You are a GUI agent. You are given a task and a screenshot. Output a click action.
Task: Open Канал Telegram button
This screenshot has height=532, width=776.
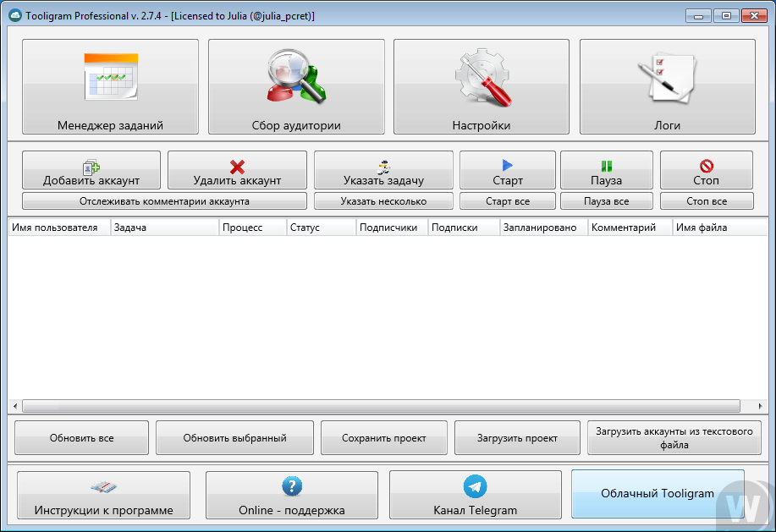pos(476,495)
